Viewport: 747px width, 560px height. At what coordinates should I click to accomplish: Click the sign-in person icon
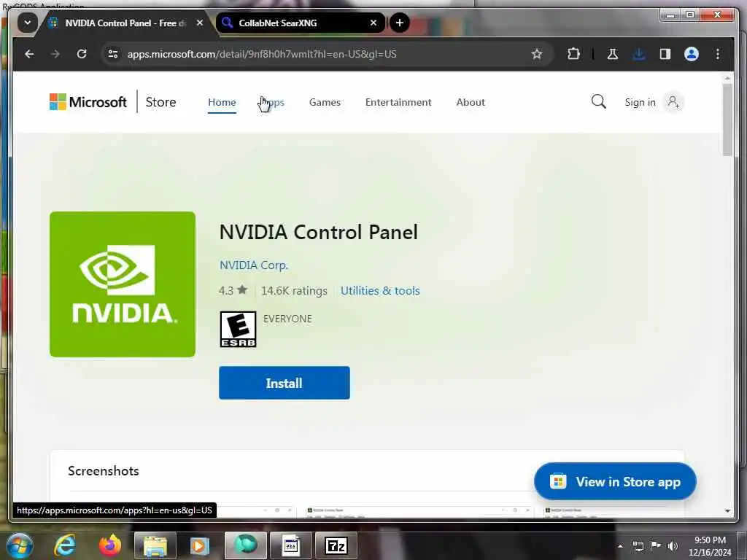673,102
